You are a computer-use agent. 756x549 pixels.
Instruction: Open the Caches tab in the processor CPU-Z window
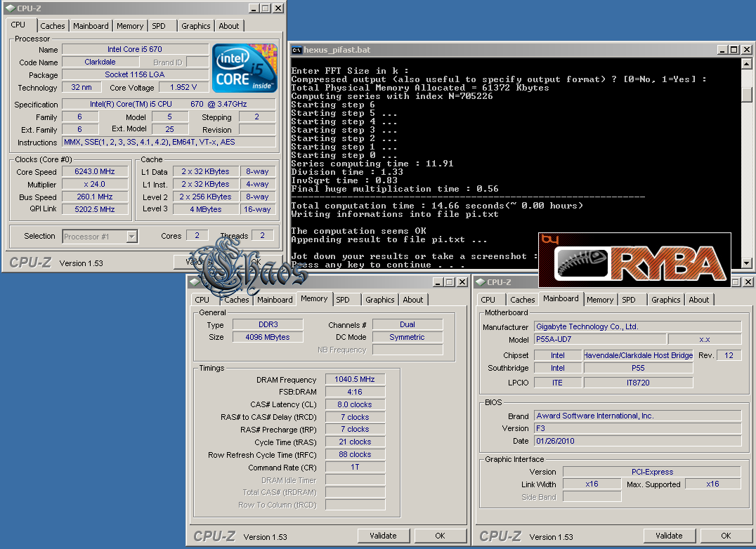(52, 26)
